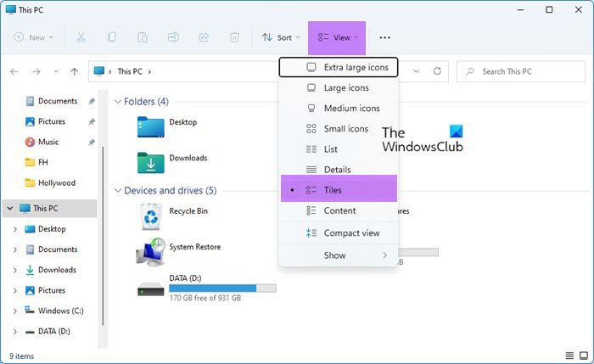
Task: Unpin Documents using its pin icon
Action: point(92,101)
